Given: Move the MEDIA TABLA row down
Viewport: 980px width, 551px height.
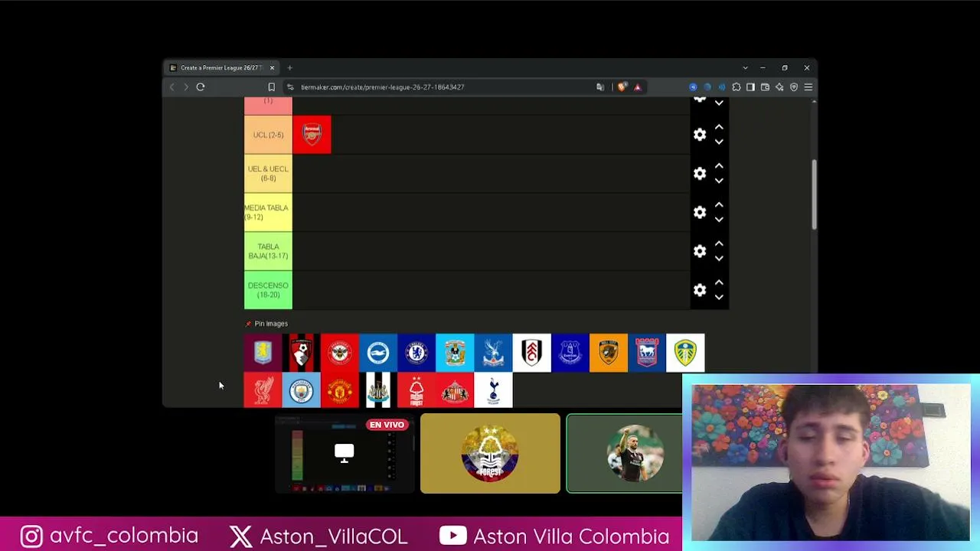Looking at the screenshot, I should 719,220.
